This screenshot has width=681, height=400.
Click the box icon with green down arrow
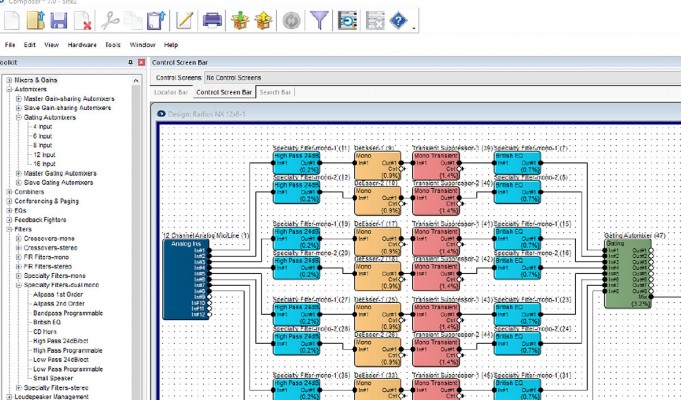point(240,20)
